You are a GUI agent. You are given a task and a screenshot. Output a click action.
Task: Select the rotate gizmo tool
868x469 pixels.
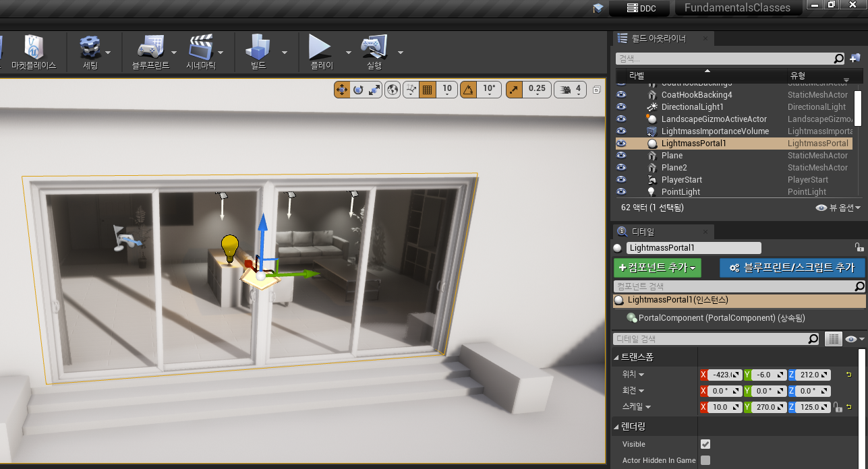coord(358,90)
